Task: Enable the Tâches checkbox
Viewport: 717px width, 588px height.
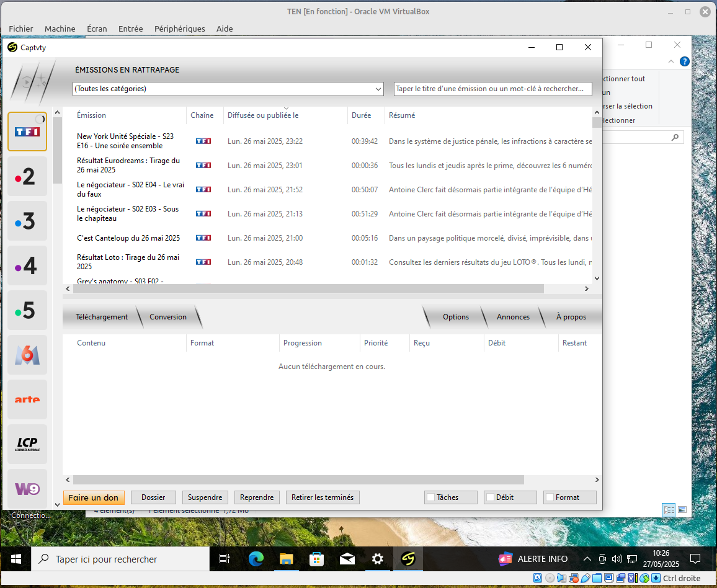Action: pyautogui.click(x=430, y=497)
